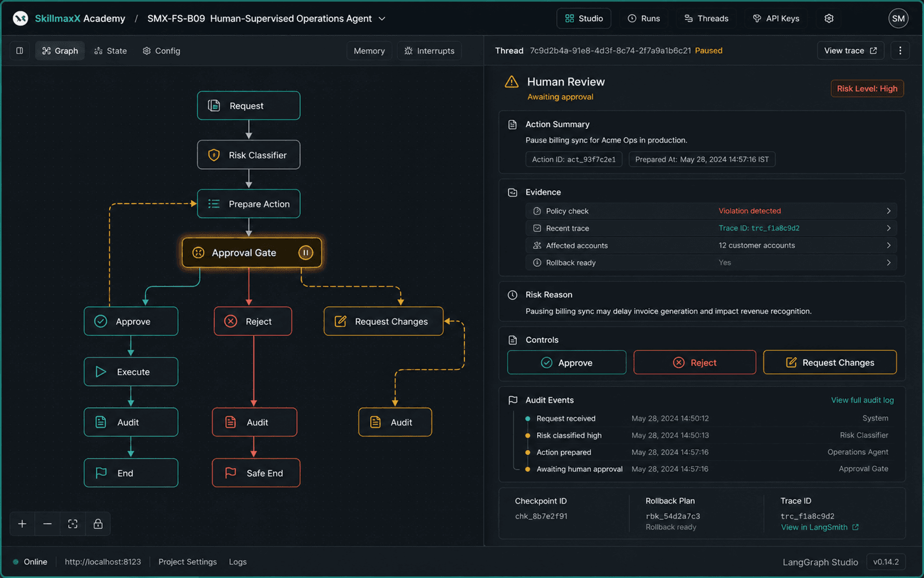Select the Request node in graph
The width and height of the screenshot is (924, 578).
click(x=248, y=106)
